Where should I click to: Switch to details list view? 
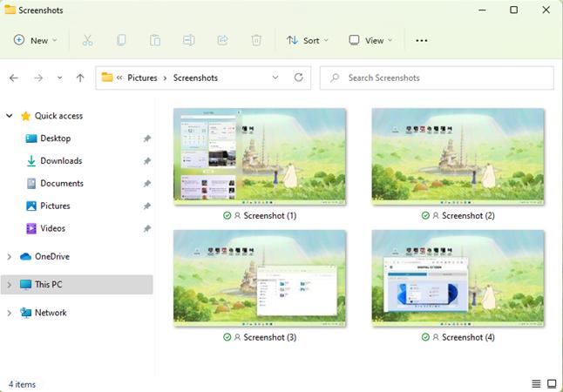tap(536, 384)
